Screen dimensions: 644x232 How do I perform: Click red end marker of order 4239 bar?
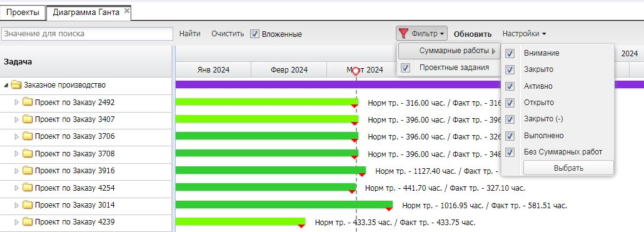(x=301, y=226)
